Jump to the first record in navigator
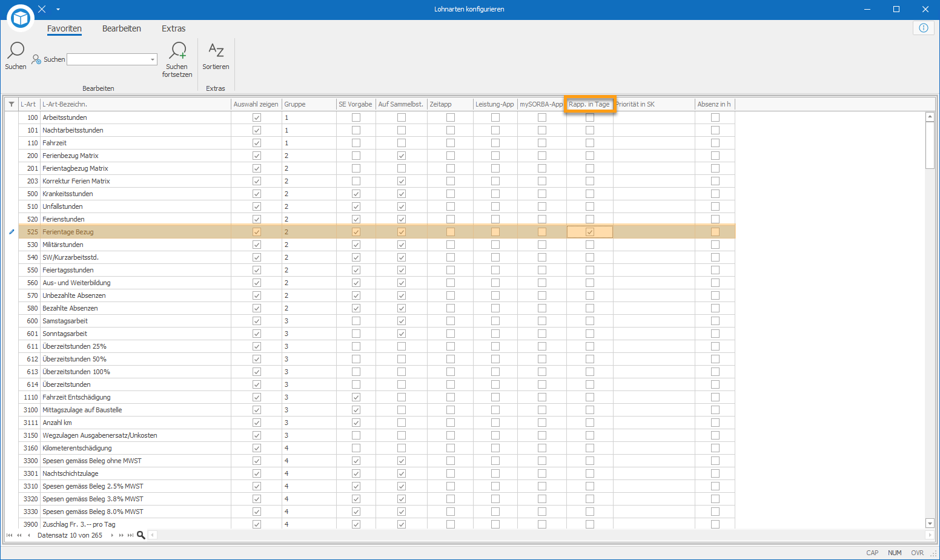 pyautogui.click(x=9, y=535)
